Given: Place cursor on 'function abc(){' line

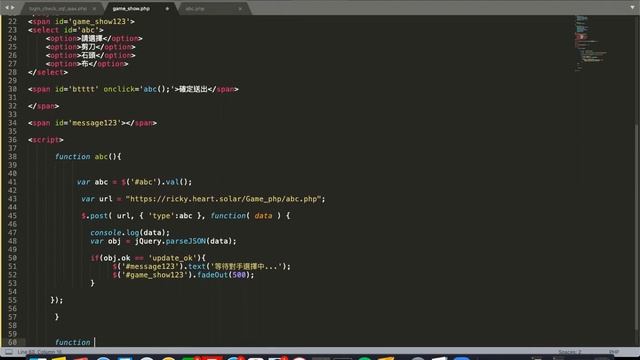Looking at the screenshot, I should pyautogui.click(x=88, y=157).
